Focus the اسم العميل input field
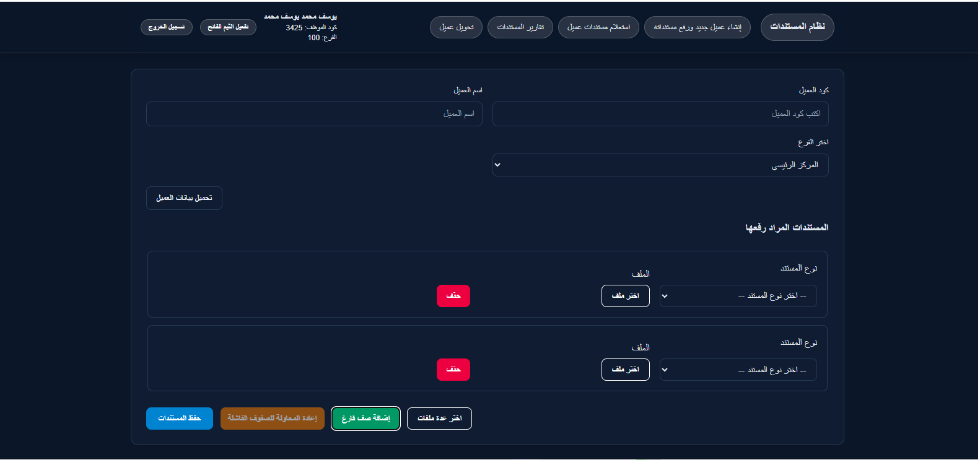The width and height of the screenshot is (980, 460). point(314,114)
